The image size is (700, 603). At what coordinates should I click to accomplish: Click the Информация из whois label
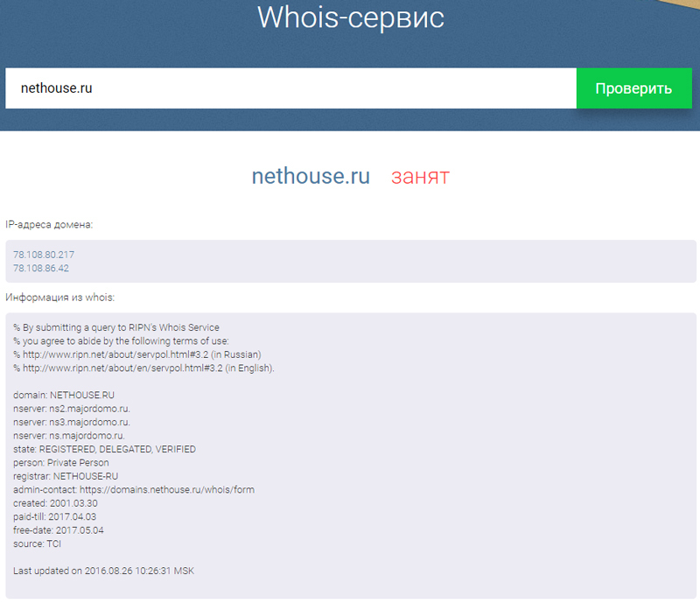pos(59,298)
